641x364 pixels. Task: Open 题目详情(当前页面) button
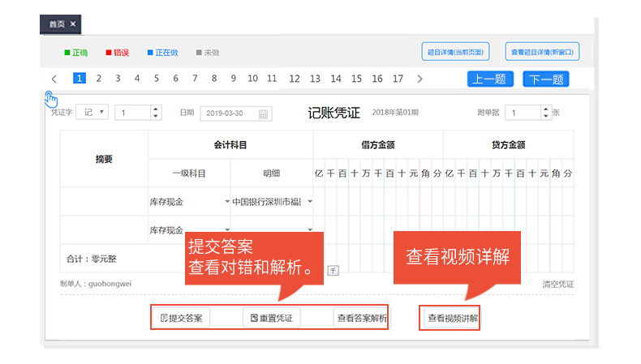coord(455,52)
